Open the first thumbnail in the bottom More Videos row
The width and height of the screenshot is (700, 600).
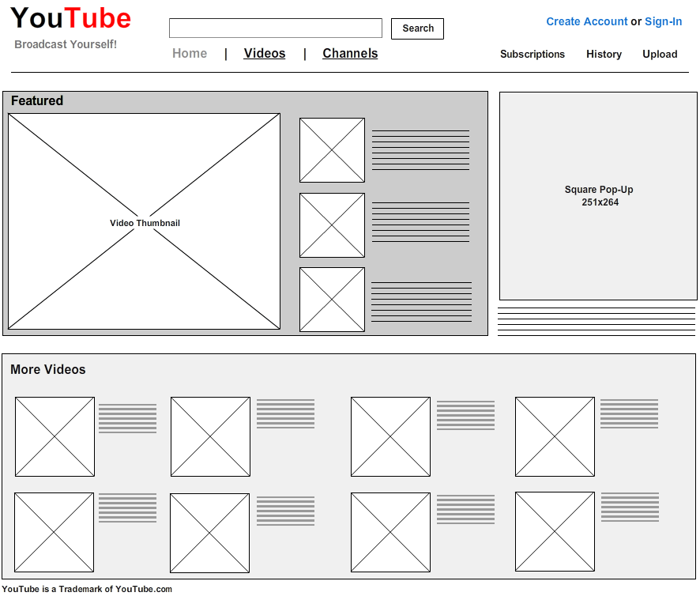tap(55, 532)
